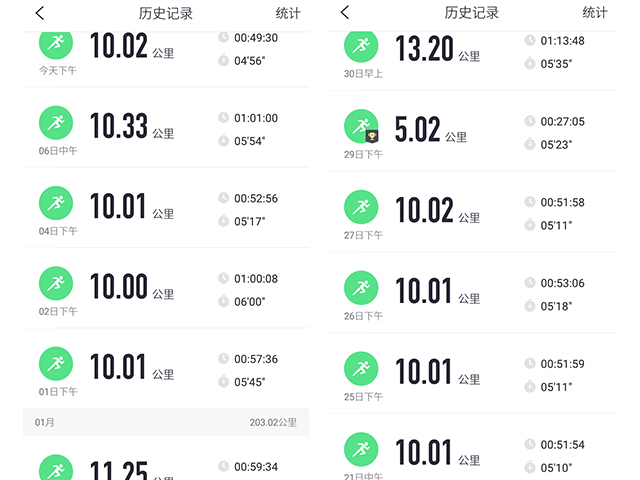Click running icon for 27日下午 entry

[x=361, y=207]
